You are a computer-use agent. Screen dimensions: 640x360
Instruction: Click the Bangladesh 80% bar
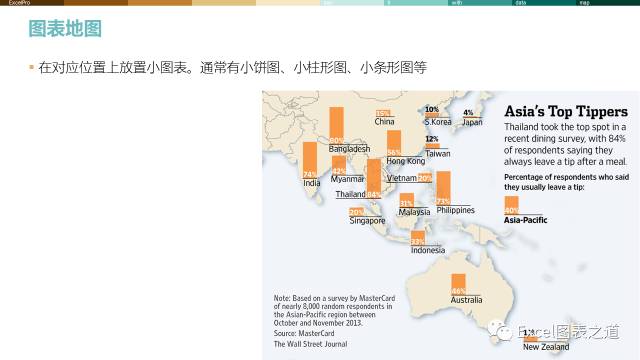pyautogui.click(x=336, y=126)
